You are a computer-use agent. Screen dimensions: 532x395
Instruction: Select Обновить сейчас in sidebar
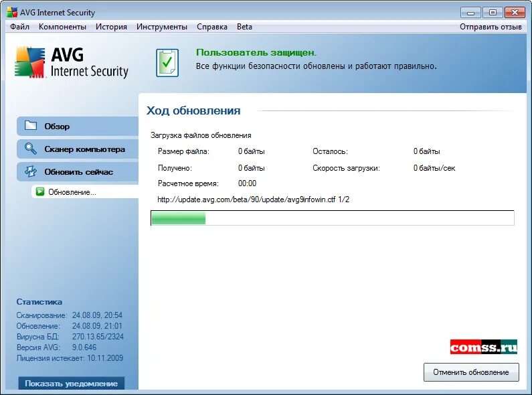click(x=78, y=171)
